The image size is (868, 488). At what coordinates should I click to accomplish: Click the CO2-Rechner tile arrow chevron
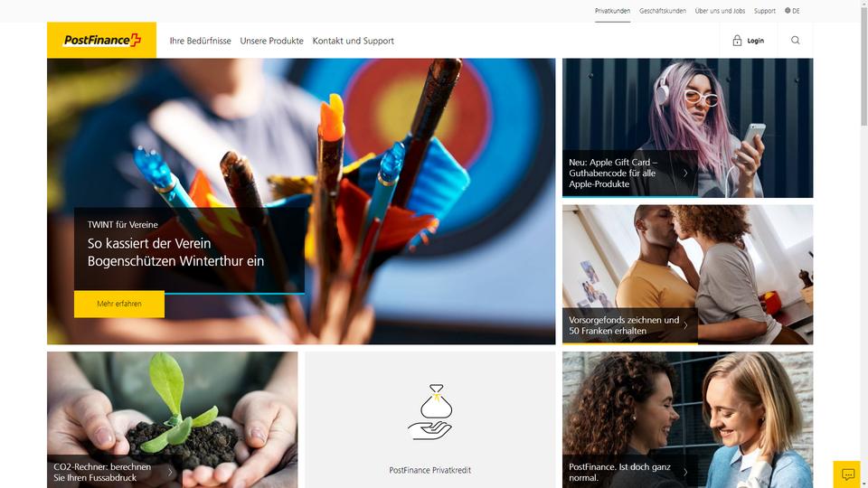pos(170,472)
